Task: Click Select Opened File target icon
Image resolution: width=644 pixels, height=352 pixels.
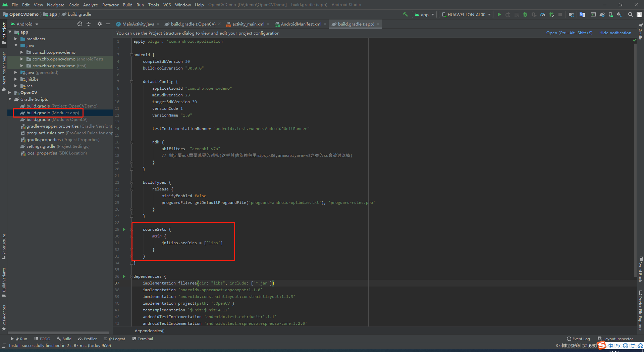Action: [x=80, y=24]
